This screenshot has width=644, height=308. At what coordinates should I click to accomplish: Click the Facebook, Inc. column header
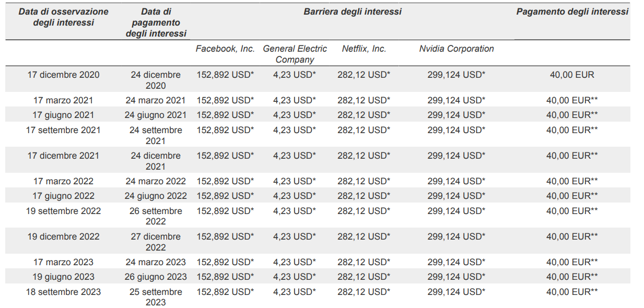225,49
